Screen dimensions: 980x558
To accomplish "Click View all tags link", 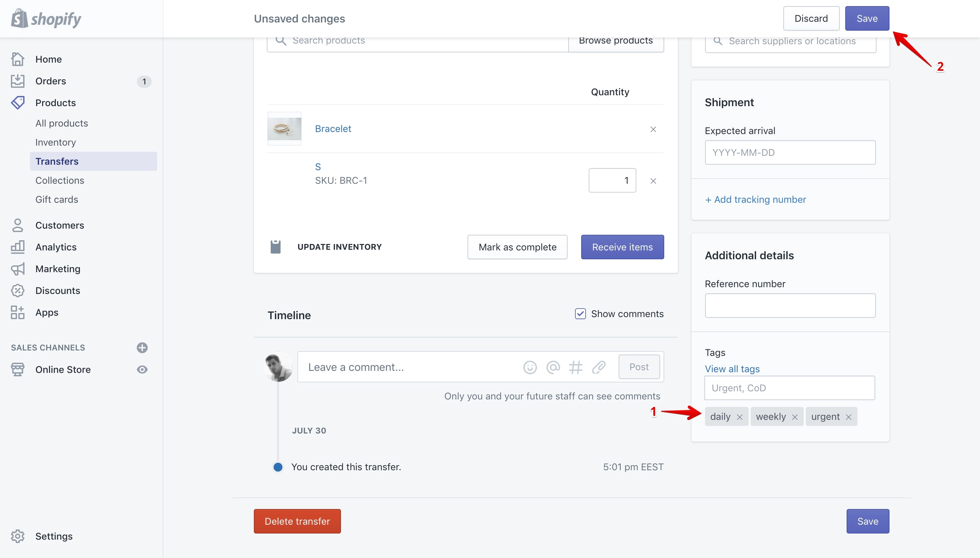I will click(x=732, y=369).
